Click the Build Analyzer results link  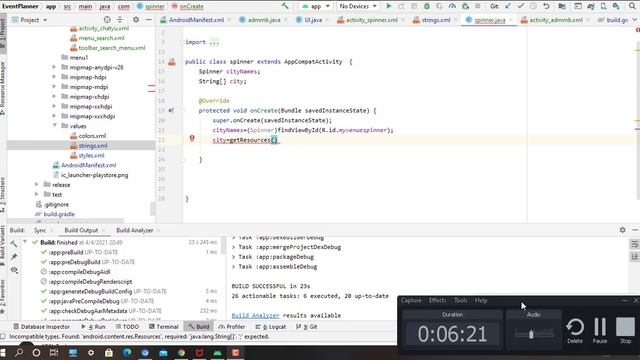click(x=256, y=316)
